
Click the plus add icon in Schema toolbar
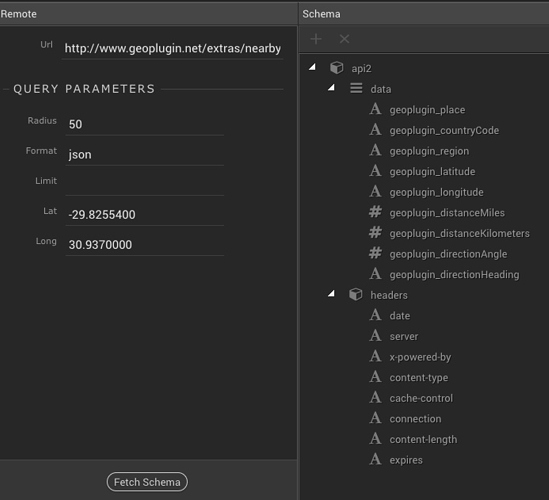coord(316,39)
